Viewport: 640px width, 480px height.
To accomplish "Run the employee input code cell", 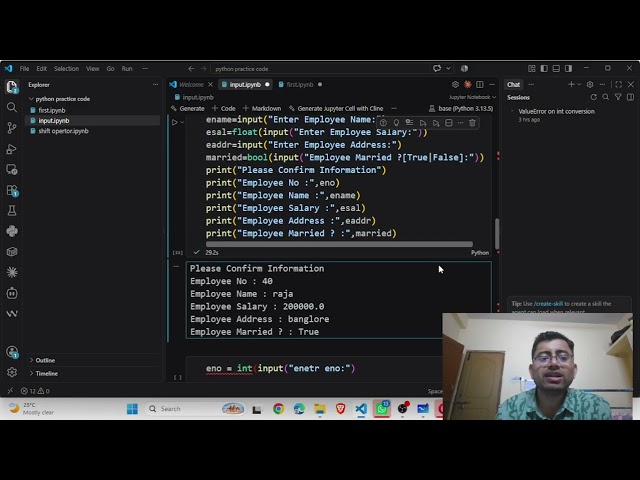I will (x=175, y=122).
